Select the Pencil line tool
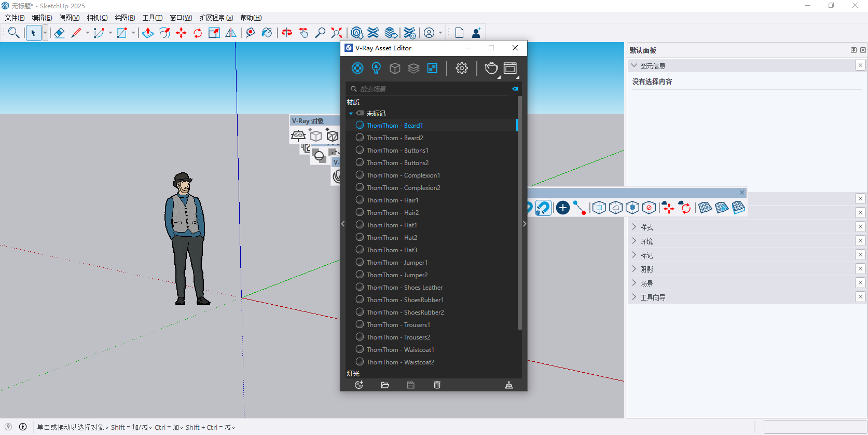868x435 pixels. coord(76,33)
